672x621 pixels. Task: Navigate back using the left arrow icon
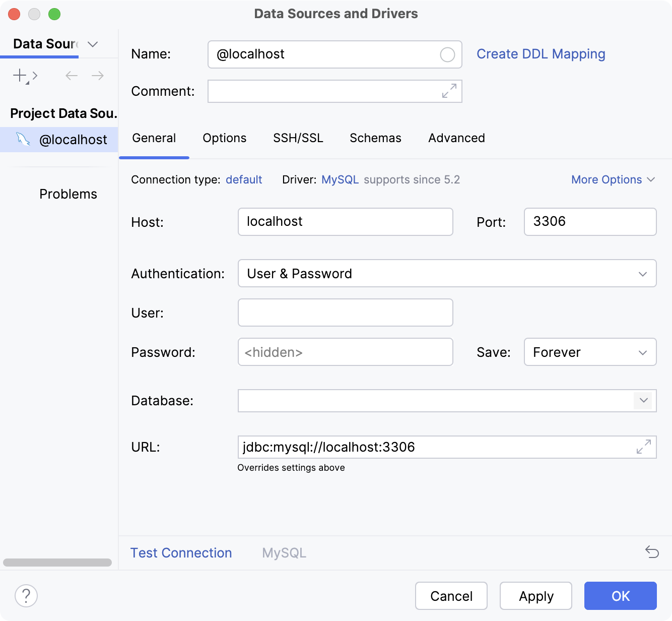point(71,76)
